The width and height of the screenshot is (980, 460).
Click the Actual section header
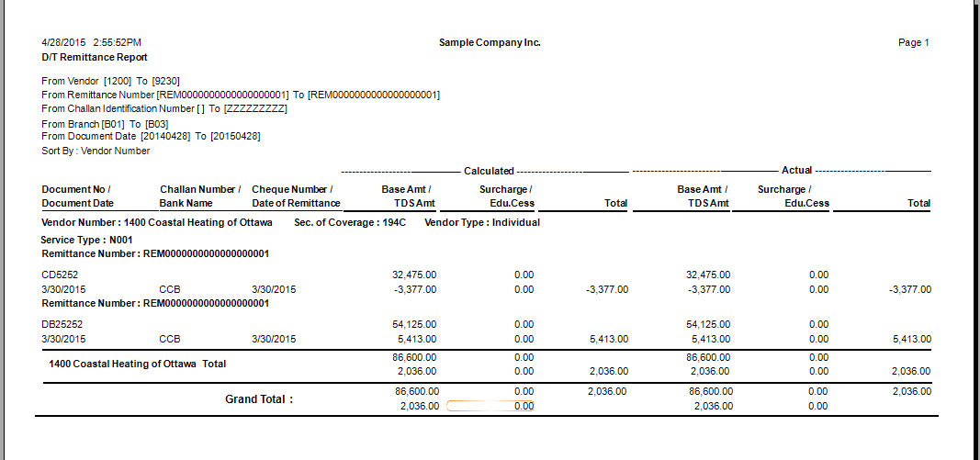point(796,171)
